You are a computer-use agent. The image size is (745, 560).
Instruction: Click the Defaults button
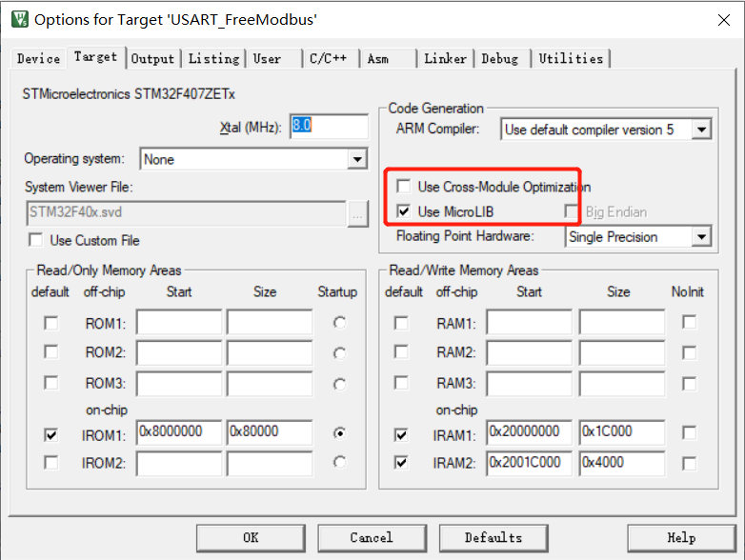(493, 538)
